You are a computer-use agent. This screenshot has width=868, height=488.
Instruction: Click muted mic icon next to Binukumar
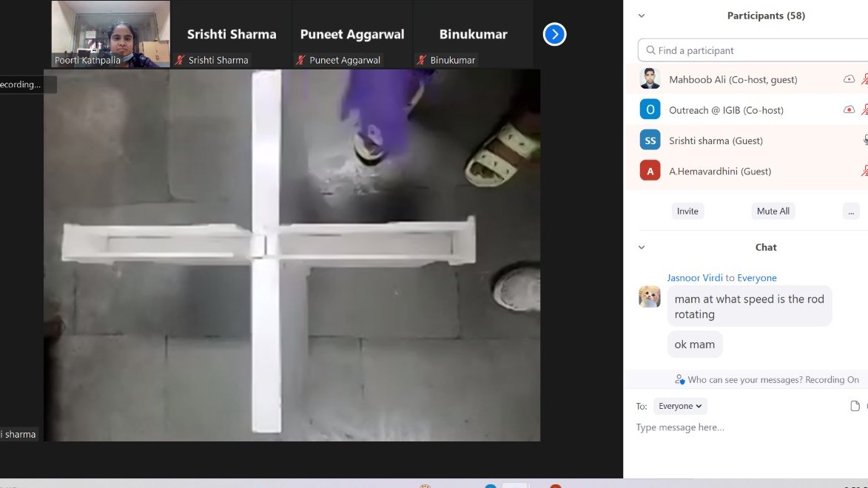(x=422, y=60)
